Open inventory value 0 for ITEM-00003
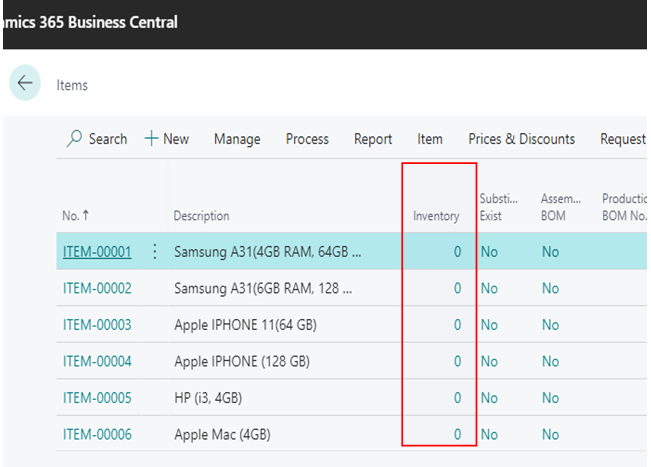The image size is (651, 467). pyautogui.click(x=457, y=325)
